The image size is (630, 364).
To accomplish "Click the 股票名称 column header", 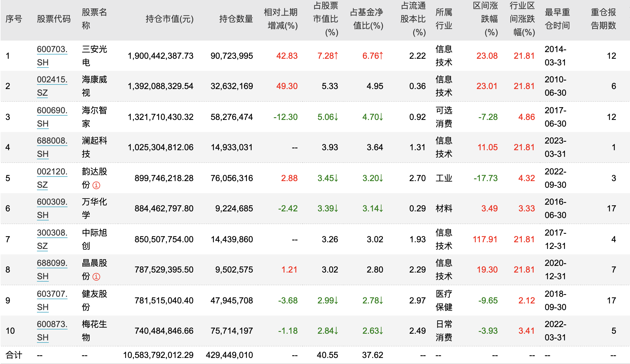I will tap(94, 19).
